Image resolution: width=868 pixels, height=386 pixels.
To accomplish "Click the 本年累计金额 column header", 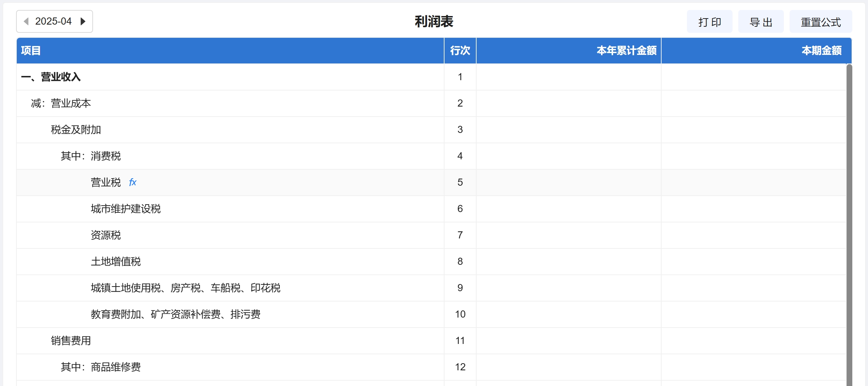I will (626, 51).
